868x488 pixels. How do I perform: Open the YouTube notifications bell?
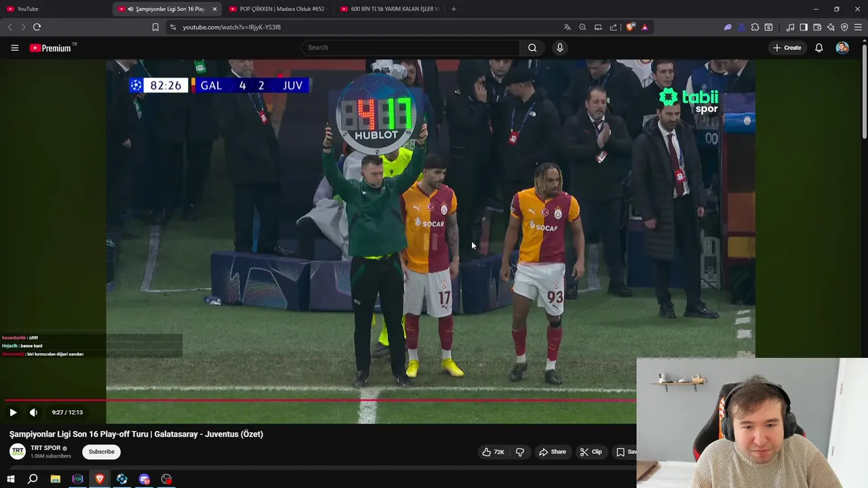818,47
